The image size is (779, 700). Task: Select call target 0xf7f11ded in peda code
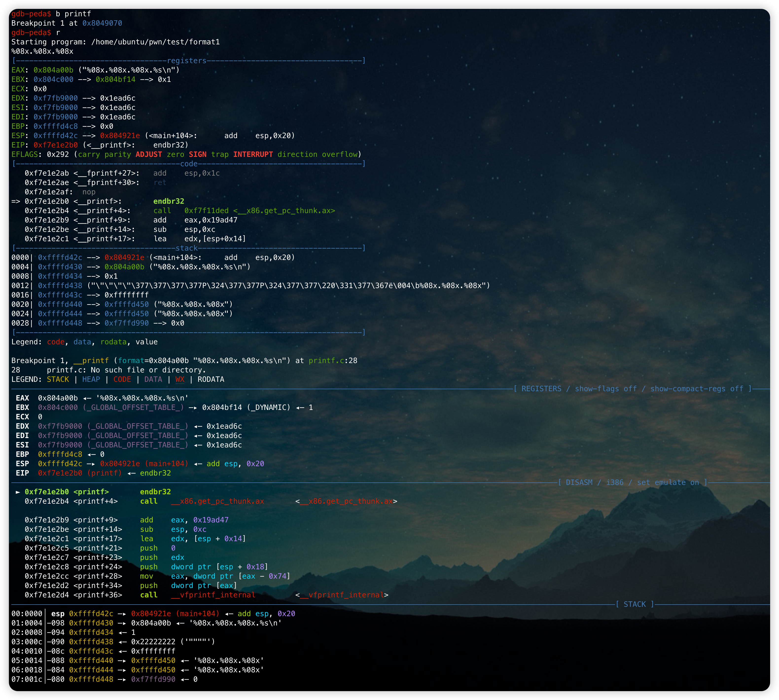(206, 211)
